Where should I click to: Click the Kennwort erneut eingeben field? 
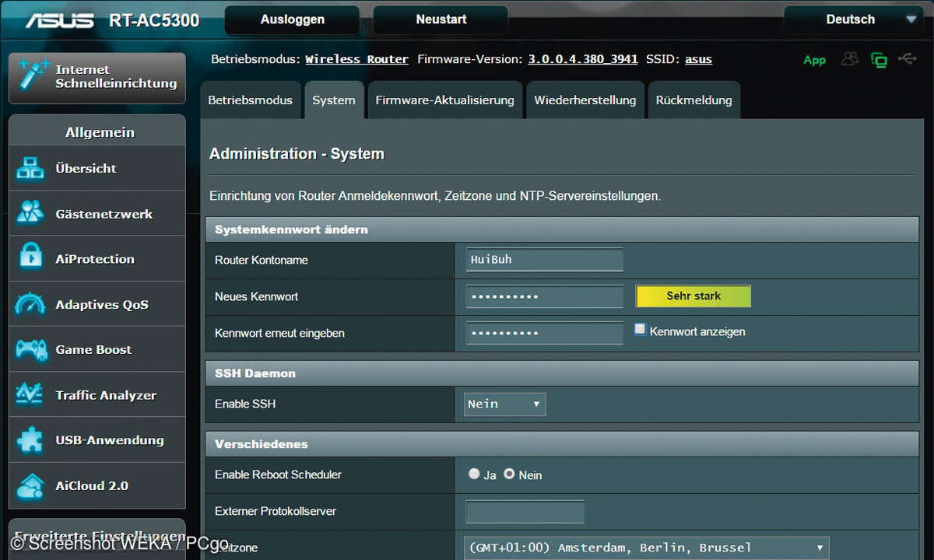coord(545,333)
